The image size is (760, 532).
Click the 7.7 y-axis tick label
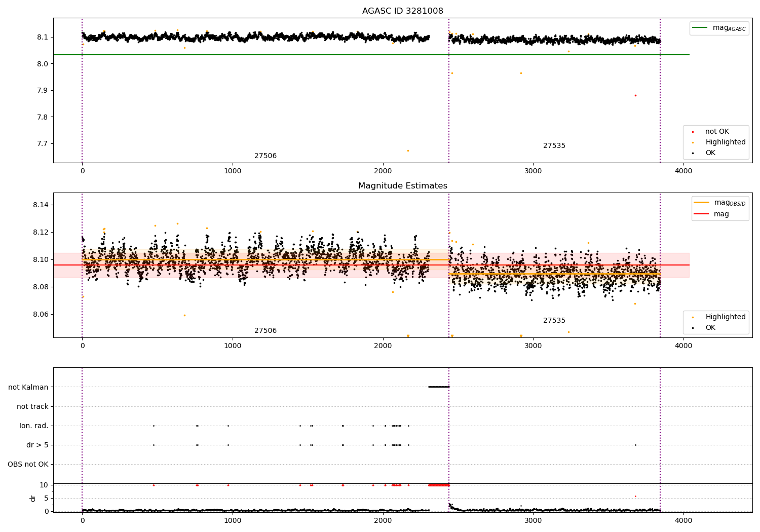43,144
